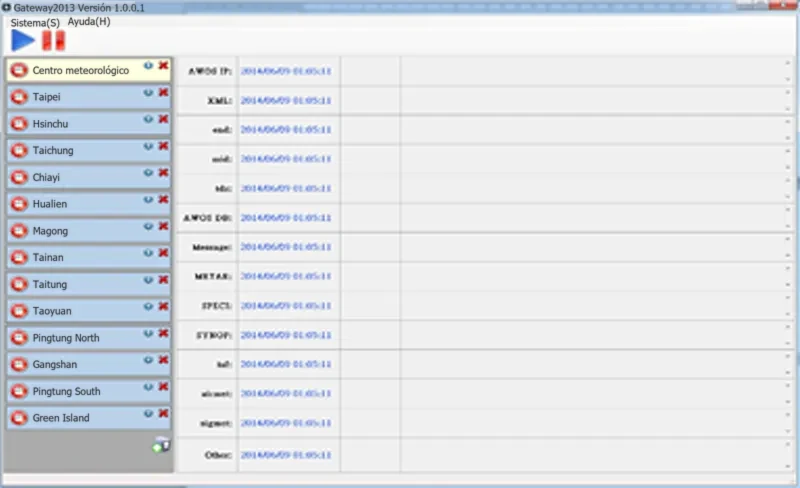Click the blue round icon on Gangshan row
This screenshot has width=800, height=488.
tap(148, 360)
